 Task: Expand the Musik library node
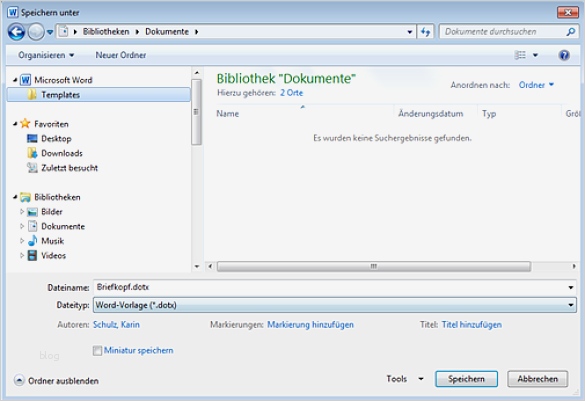pos(22,241)
